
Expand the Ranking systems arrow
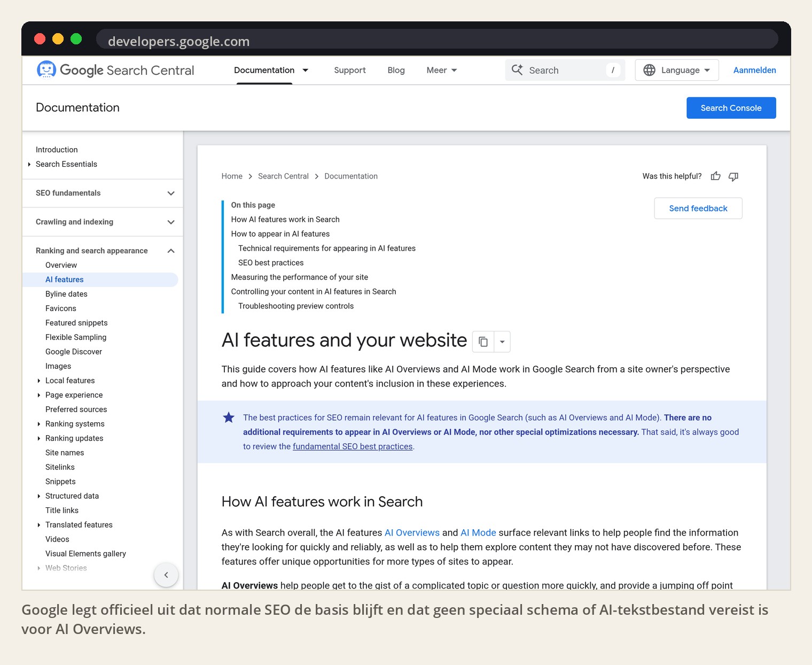(38, 424)
